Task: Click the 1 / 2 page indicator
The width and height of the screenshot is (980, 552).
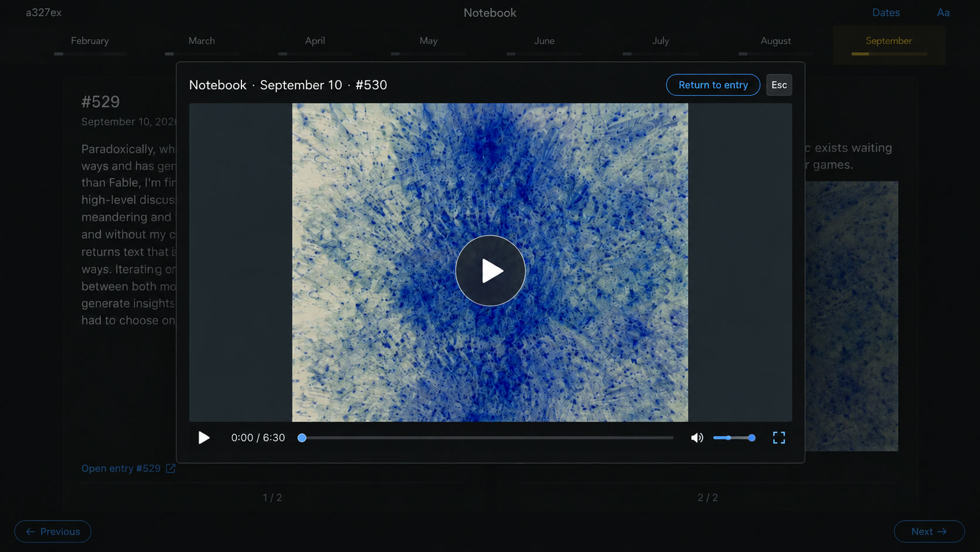Action: click(x=272, y=497)
